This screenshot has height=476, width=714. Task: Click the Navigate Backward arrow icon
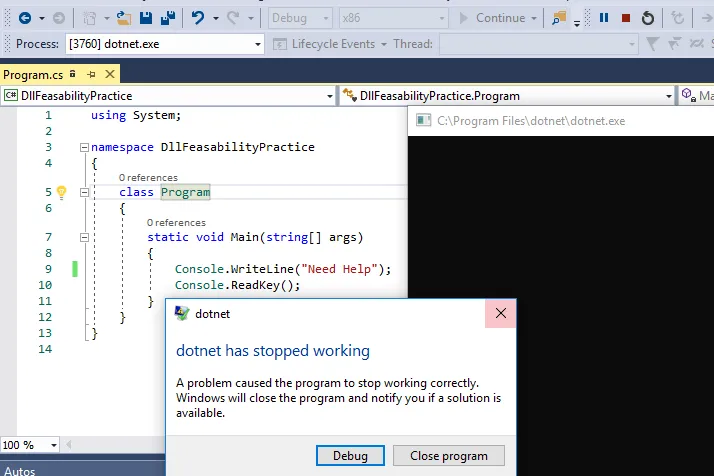(25, 18)
